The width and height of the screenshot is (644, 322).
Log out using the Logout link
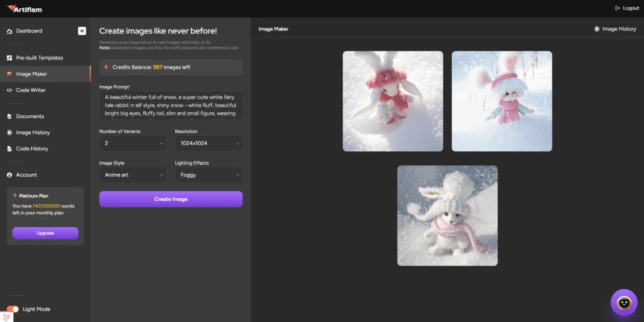(x=627, y=8)
